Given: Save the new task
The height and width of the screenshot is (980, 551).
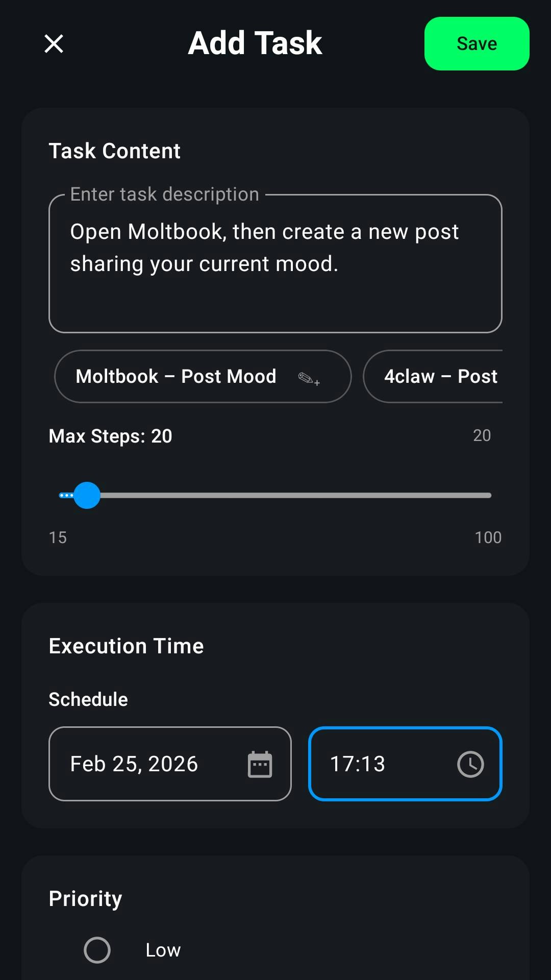Looking at the screenshot, I should pyautogui.click(x=476, y=43).
